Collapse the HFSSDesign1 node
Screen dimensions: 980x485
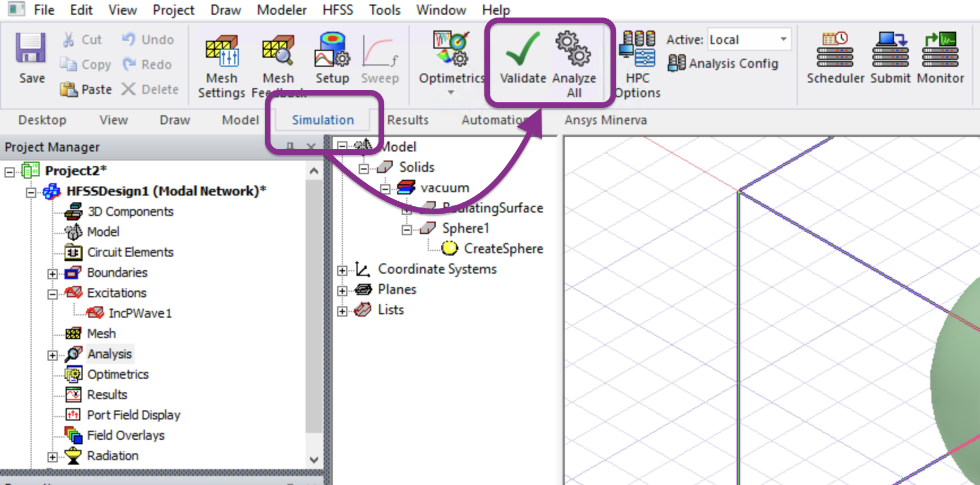[x=31, y=192]
